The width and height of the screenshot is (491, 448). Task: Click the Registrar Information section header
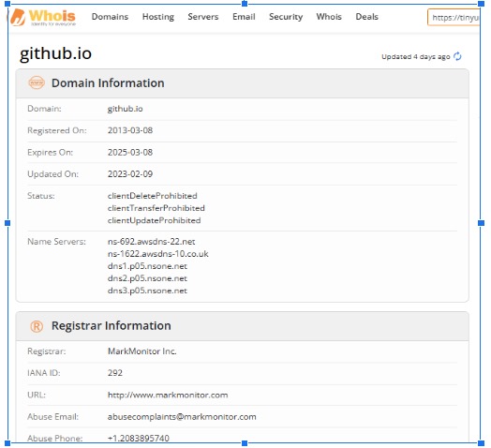242,326
